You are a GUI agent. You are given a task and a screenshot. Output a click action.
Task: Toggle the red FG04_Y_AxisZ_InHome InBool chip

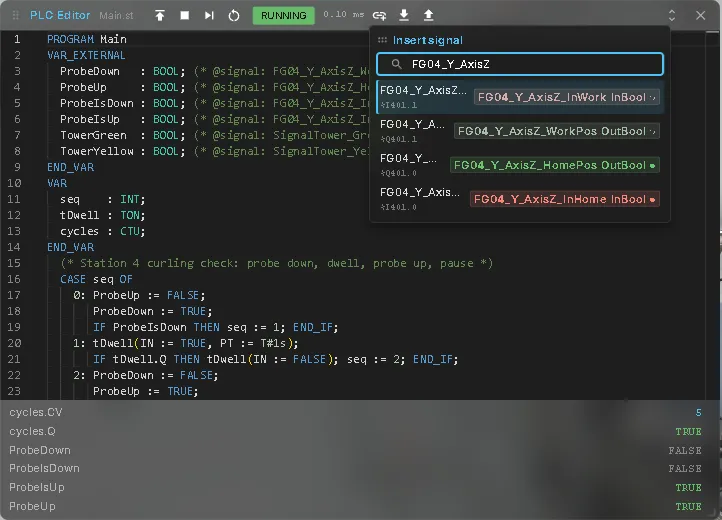(565, 199)
